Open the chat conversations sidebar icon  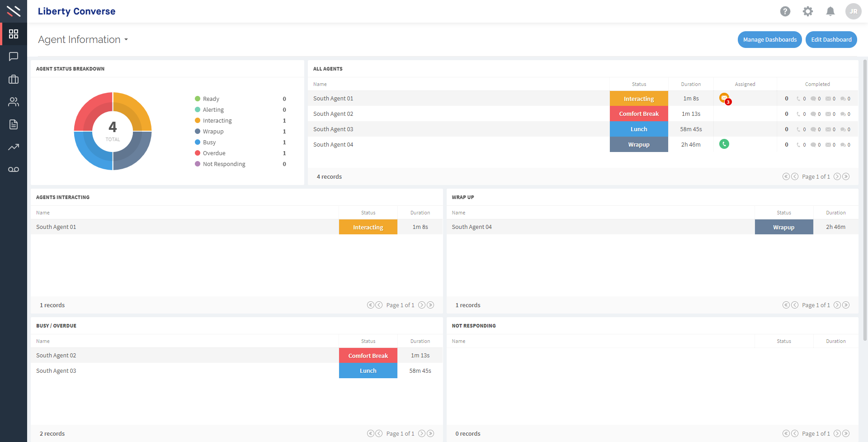coord(14,57)
